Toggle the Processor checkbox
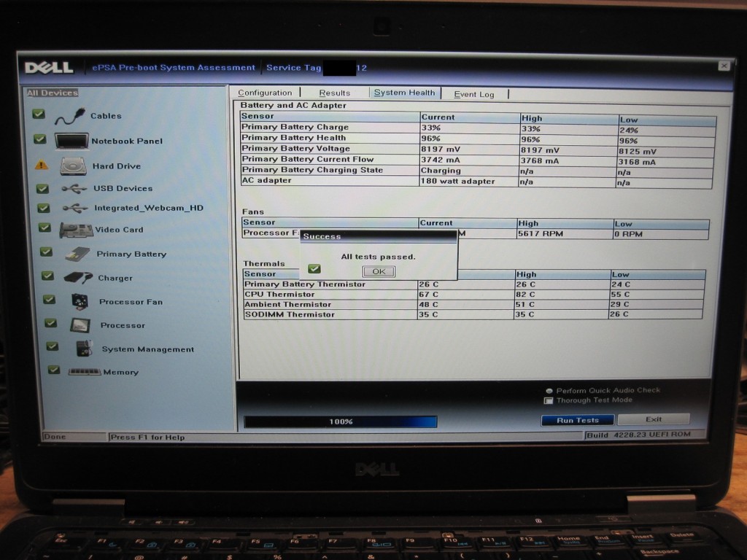Image resolution: width=747 pixels, height=560 pixels. pos(50,323)
